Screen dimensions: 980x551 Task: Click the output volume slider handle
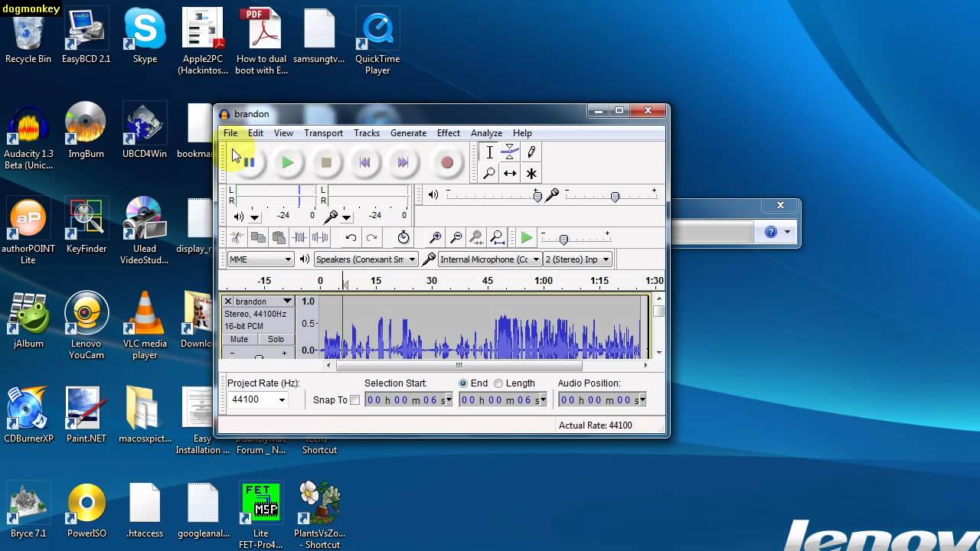(537, 197)
